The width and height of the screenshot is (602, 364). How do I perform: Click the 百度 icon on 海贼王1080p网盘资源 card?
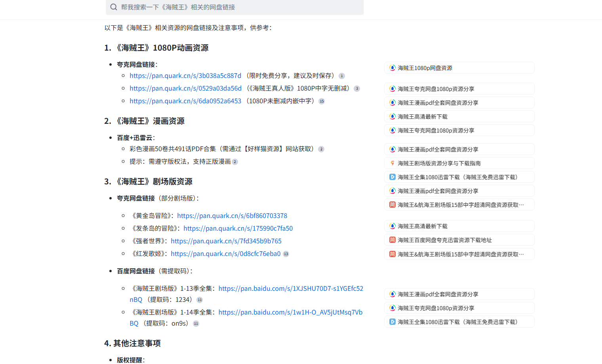(x=392, y=68)
